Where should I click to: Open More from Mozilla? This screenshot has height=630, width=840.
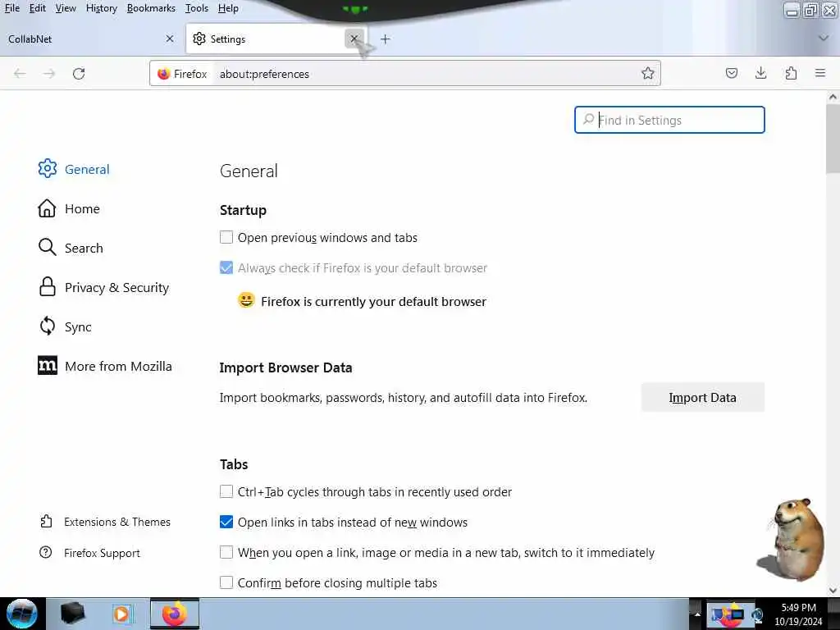[x=106, y=367]
